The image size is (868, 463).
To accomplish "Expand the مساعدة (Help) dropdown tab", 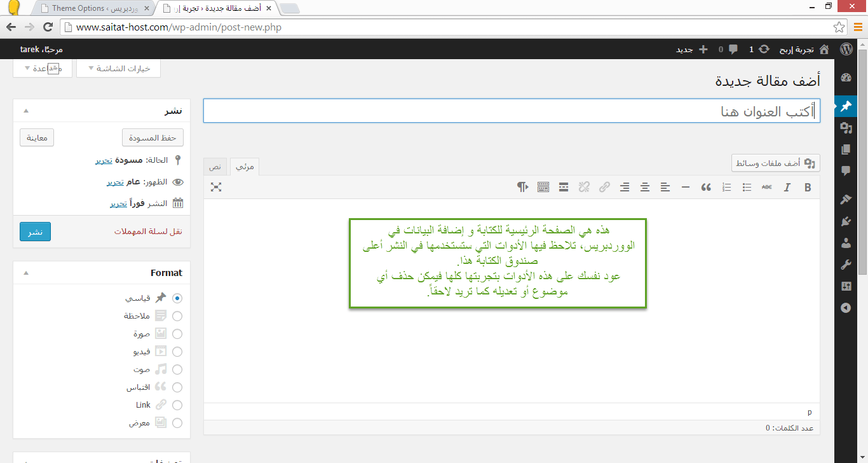I will (x=43, y=68).
